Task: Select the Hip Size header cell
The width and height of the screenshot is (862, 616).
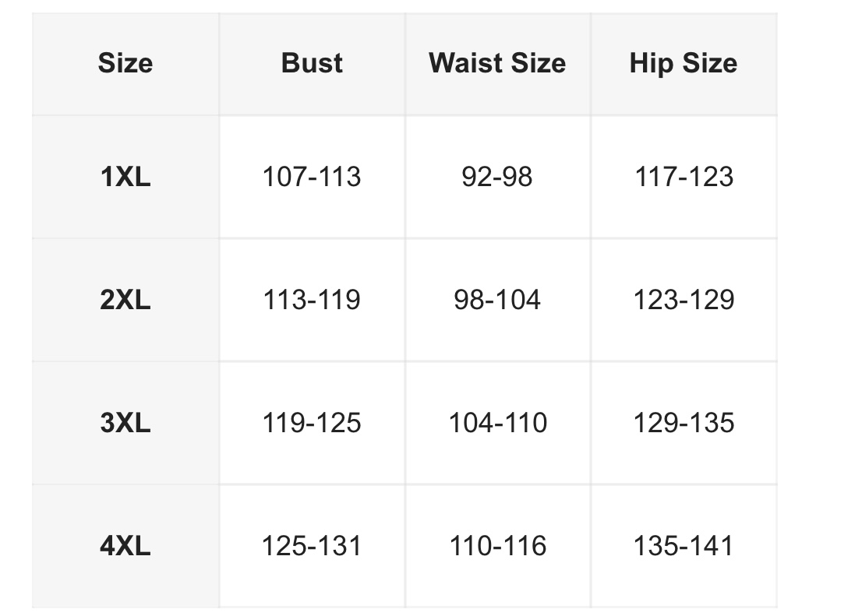Action: click(684, 63)
